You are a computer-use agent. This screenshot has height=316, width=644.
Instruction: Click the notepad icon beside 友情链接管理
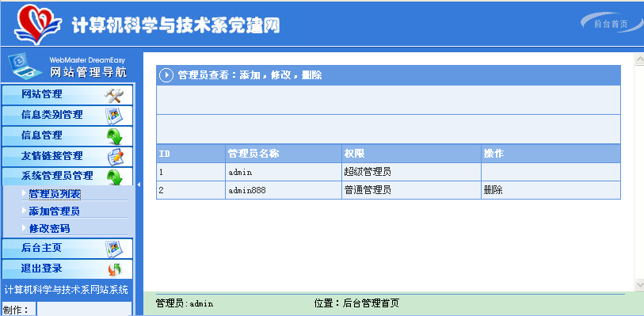tap(115, 157)
